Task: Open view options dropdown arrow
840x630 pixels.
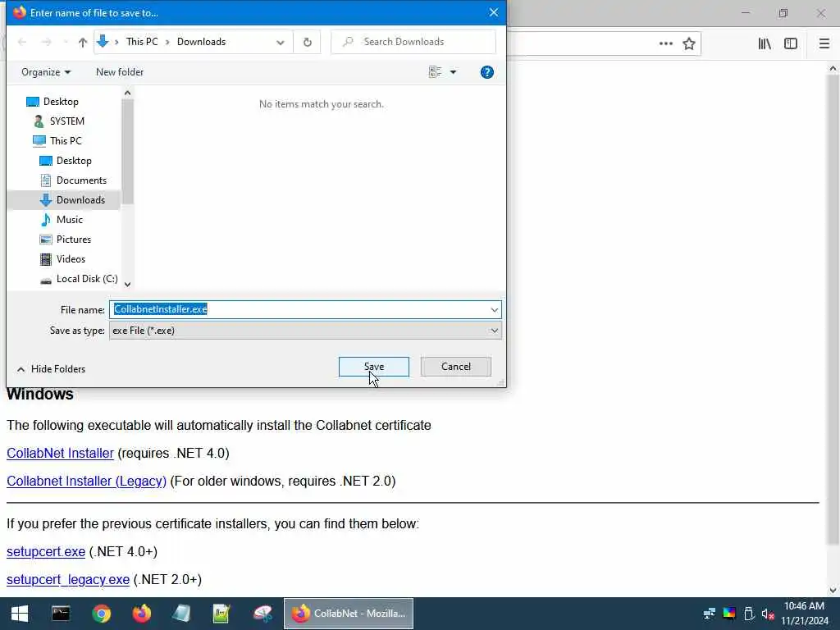Action: click(453, 72)
